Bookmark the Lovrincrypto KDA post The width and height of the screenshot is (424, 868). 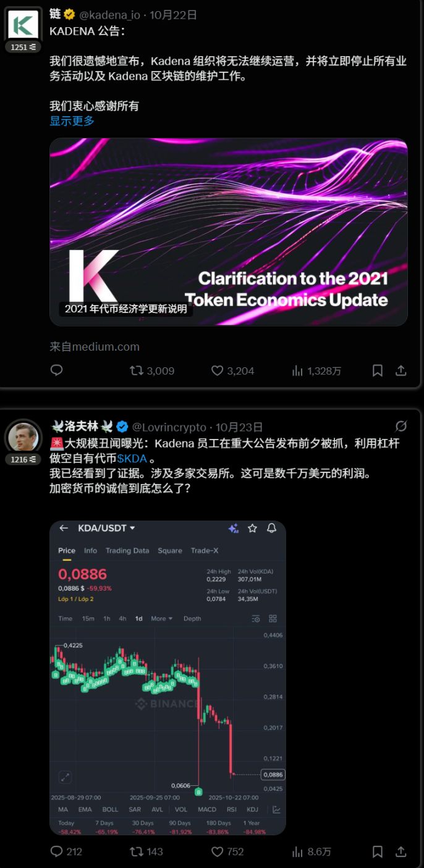[377, 851]
